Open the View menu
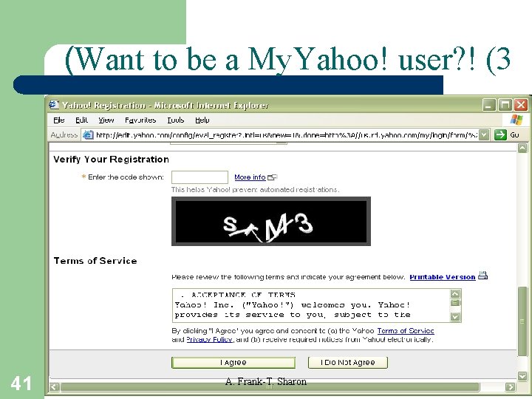This screenshot has width=532, height=399. click(x=106, y=120)
